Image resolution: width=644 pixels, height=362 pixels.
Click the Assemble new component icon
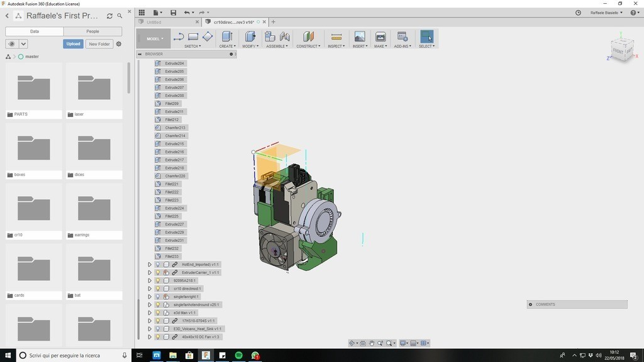pyautogui.click(x=270, y=36)
